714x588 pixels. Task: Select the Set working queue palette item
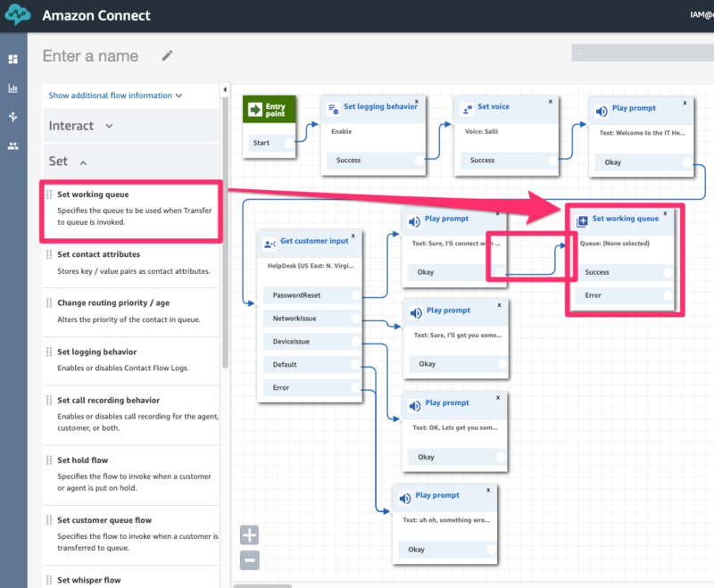coord(130,211)
